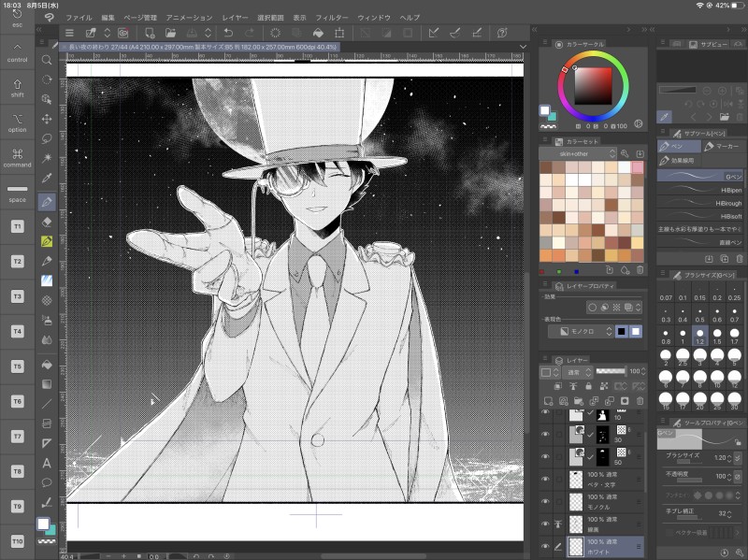Toggle Snap to Ruler in command bar

click(x=434, y=33)
